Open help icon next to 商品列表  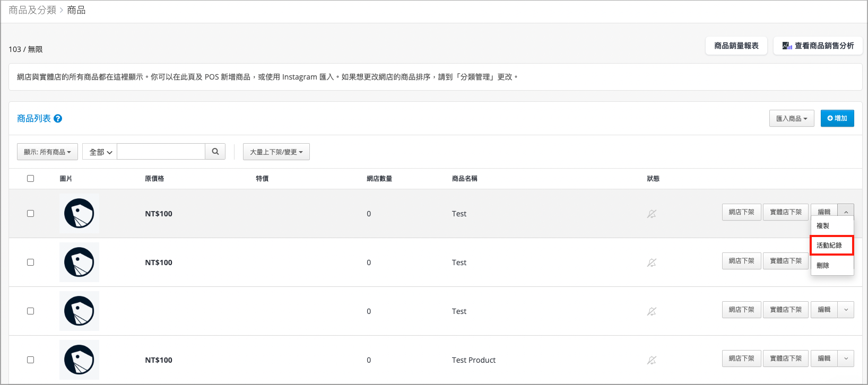click(58, 119)
